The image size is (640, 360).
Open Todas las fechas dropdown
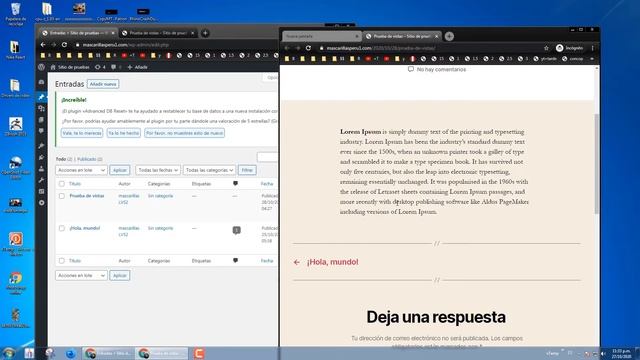pyautogui.click(x=158, y=170)
